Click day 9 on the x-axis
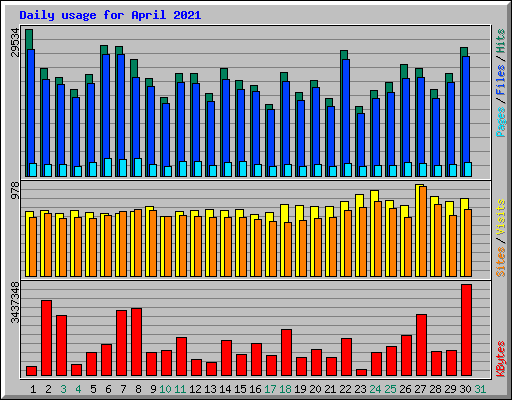The image size is (512, 400). [x=153, y=389]
